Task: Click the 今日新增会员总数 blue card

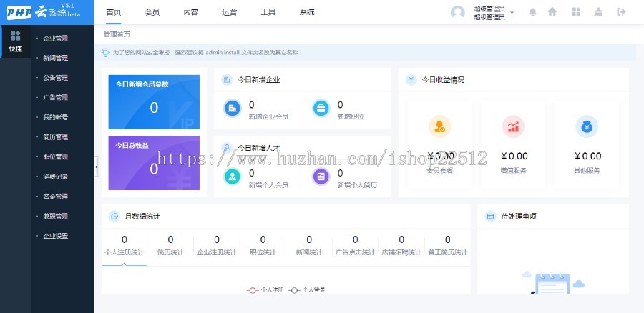Action: click(x=154, y=101)
